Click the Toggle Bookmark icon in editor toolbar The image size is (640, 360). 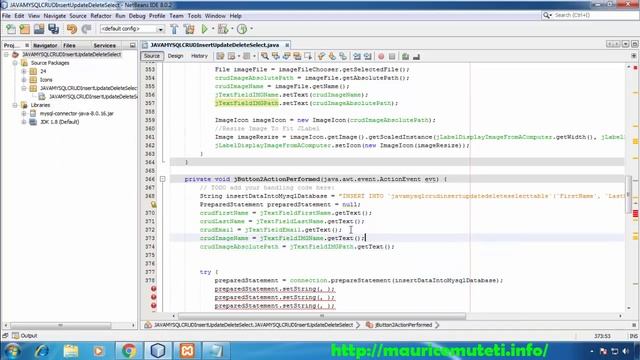343,56
